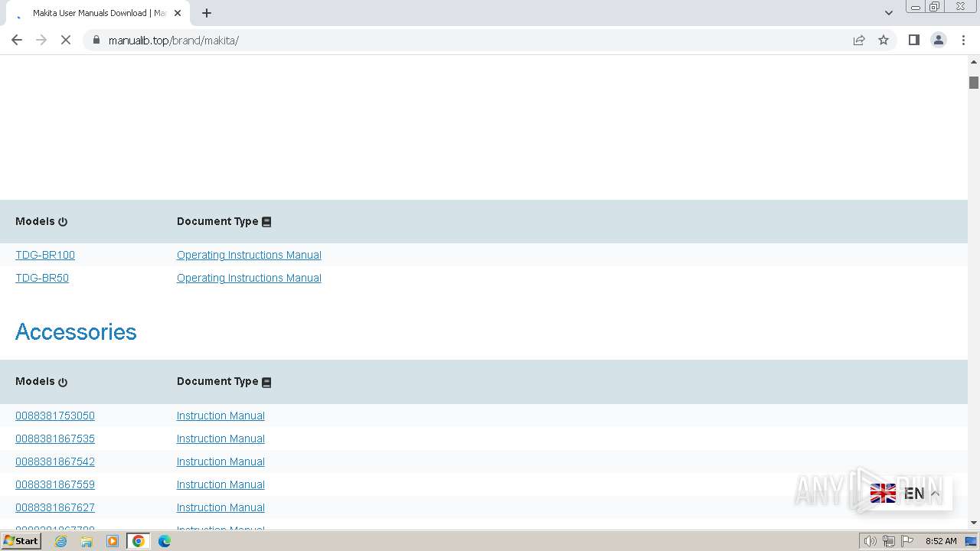This screenshot has width=980, height=551.
Task: Click the UK flag language icon
Action: 883,494
